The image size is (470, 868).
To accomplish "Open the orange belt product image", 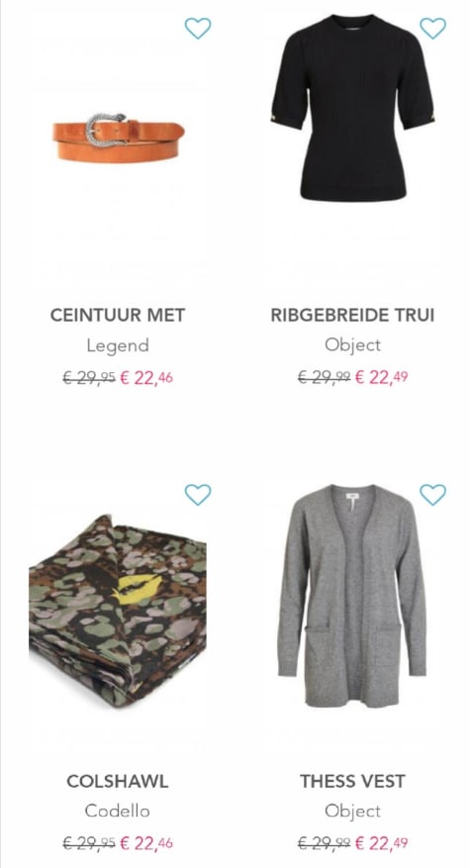I will pyautogui.click(x=119, y=138).
